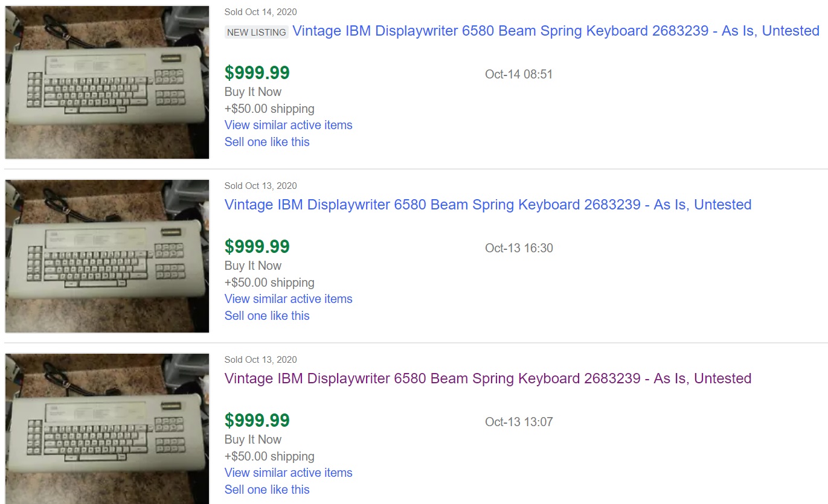This screenshot has width=828, height=504.
Task: Select the $999.99 price on the first listing
Action: 257,72
